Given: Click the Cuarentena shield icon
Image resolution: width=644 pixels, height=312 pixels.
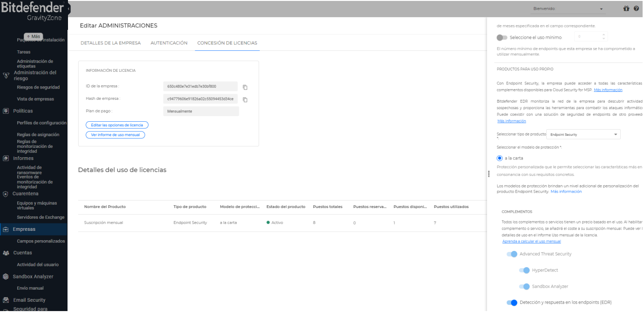Looking at the screenshot, I should (x=6, y=194).
